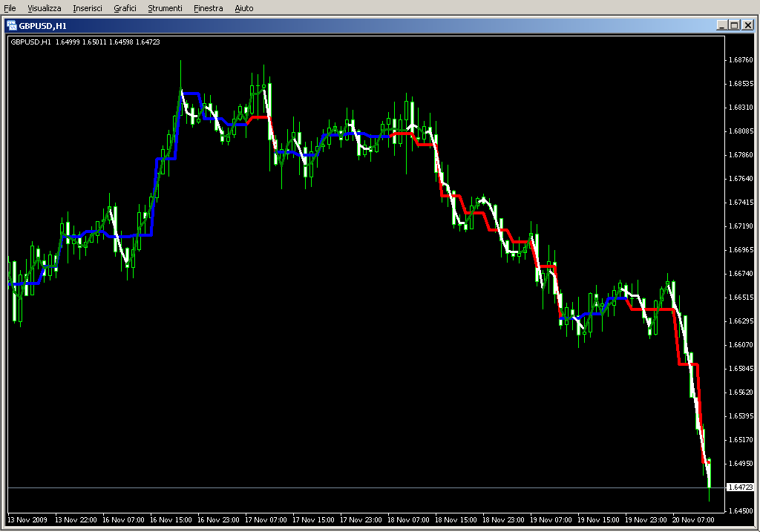Click price scale value 1.66965
The height and width of the screenshot is (532, 760).
pos(741,250)
